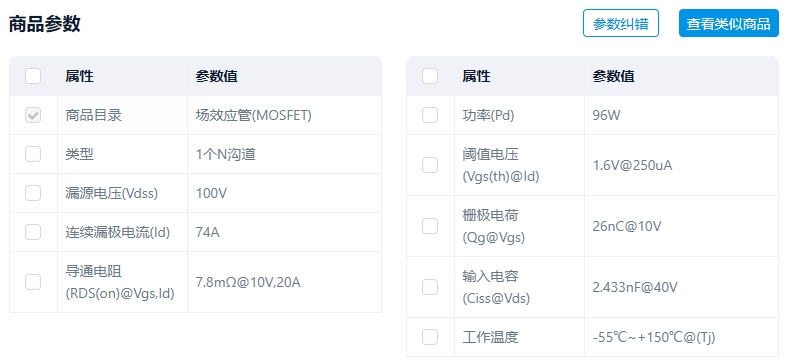Check the 漏源电压(Vdss) row checkbox

click(33, 193)
